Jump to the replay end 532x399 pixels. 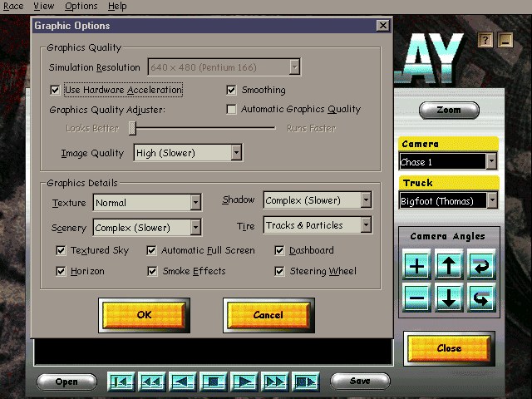point(306,382)
